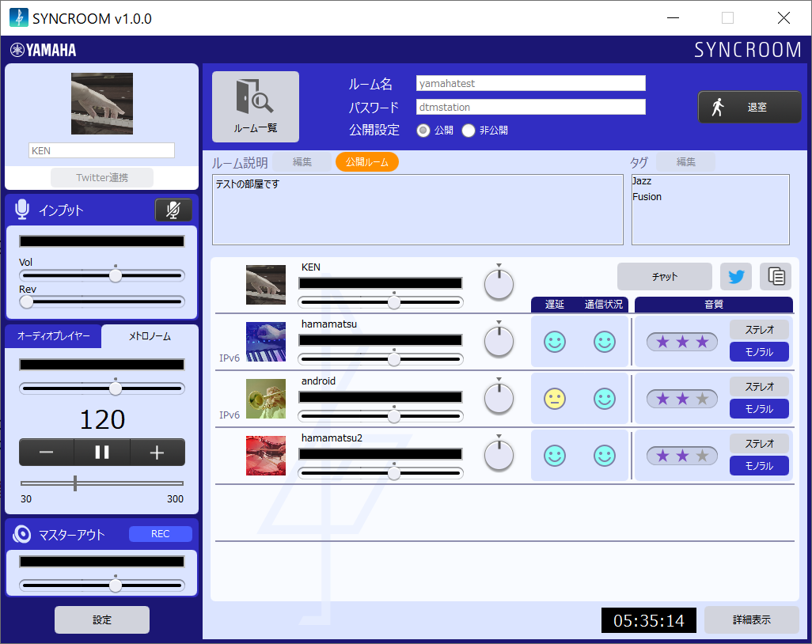812x644 pixels.
Task: Click delay smiley for hamamatsu
Action: pyautogui.click(x=555, y=342)
